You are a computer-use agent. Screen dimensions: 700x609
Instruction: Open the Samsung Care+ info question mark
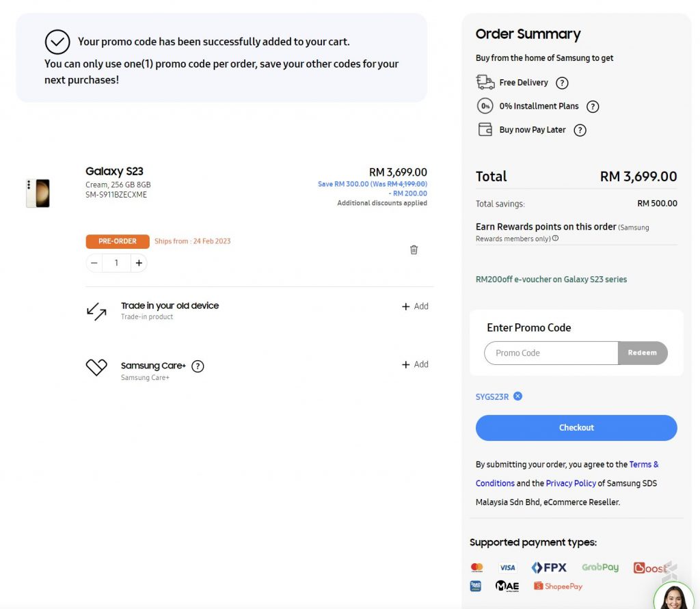pos(198,366)
